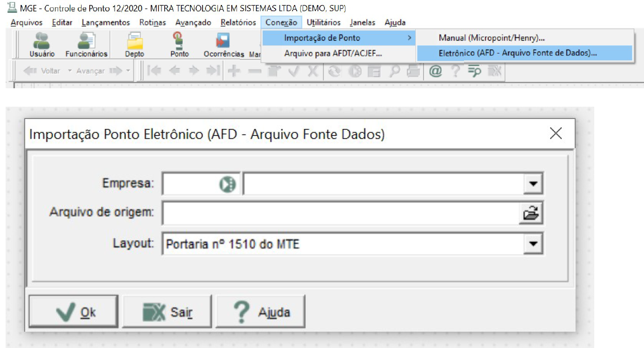This screenshot has width=644, height=348.
Task: Click the Layout field Portaria nº 1510
Action: pos(343,244)
